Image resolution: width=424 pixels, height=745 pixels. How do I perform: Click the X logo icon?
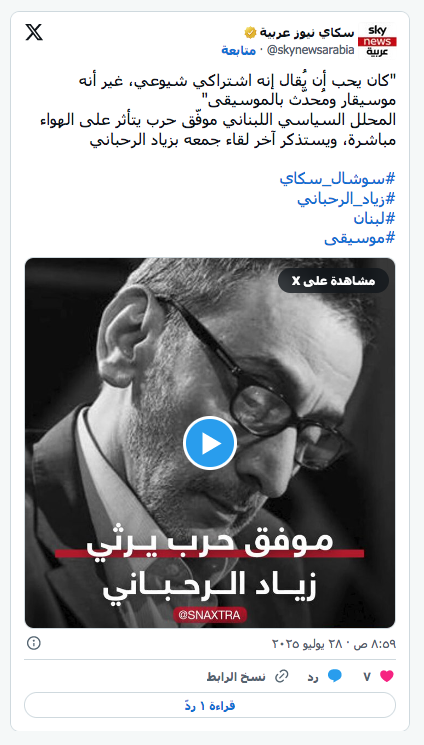34,32
